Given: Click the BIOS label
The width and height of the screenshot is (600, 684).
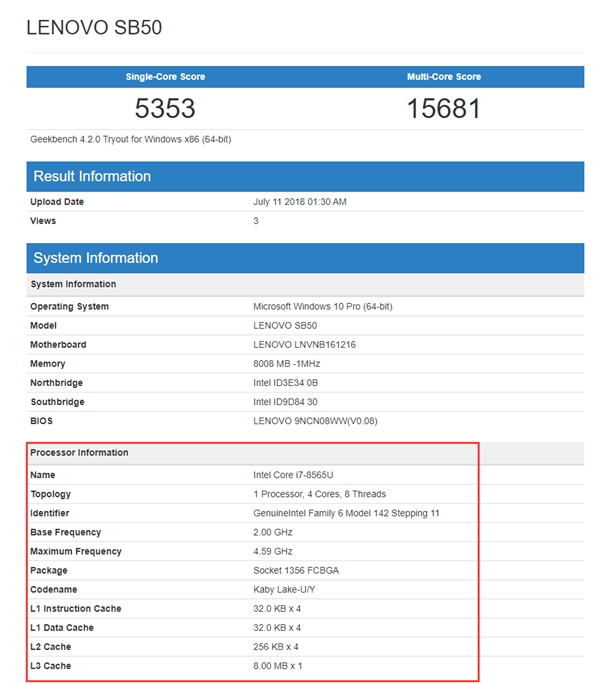Looking at the screenshot, I should pyautogui.click(x=41, y=421).
